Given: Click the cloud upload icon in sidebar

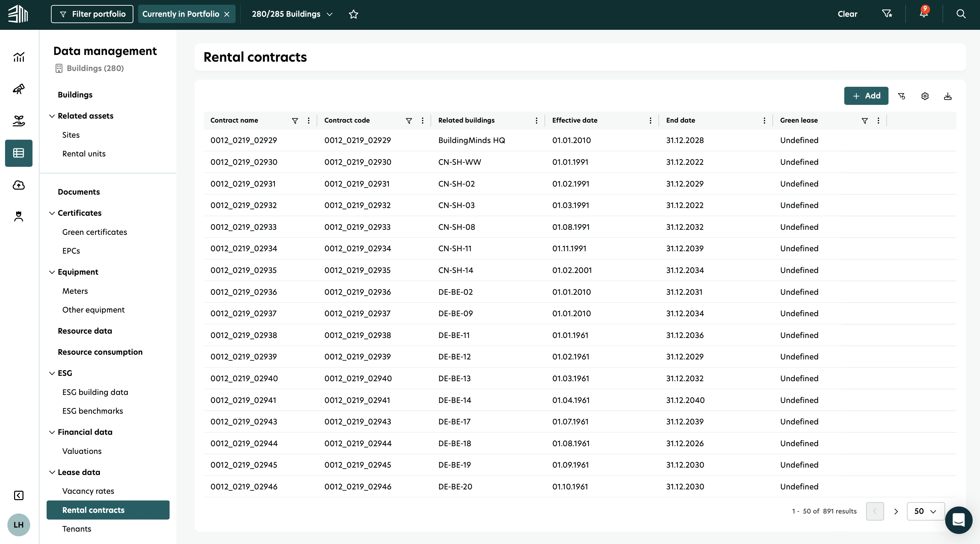Looking at the screenshot, I should [18, 185].
